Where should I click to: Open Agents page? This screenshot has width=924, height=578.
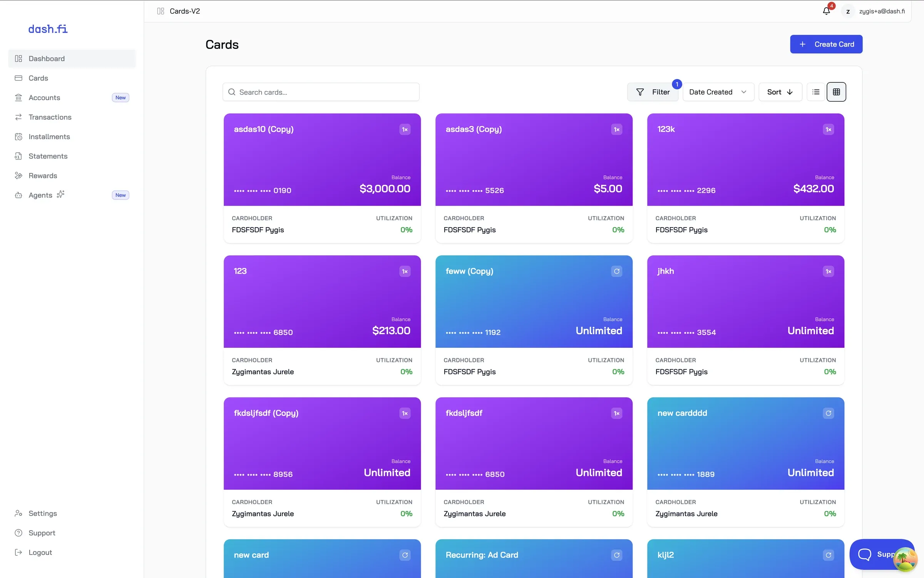(x=72, y=195)
